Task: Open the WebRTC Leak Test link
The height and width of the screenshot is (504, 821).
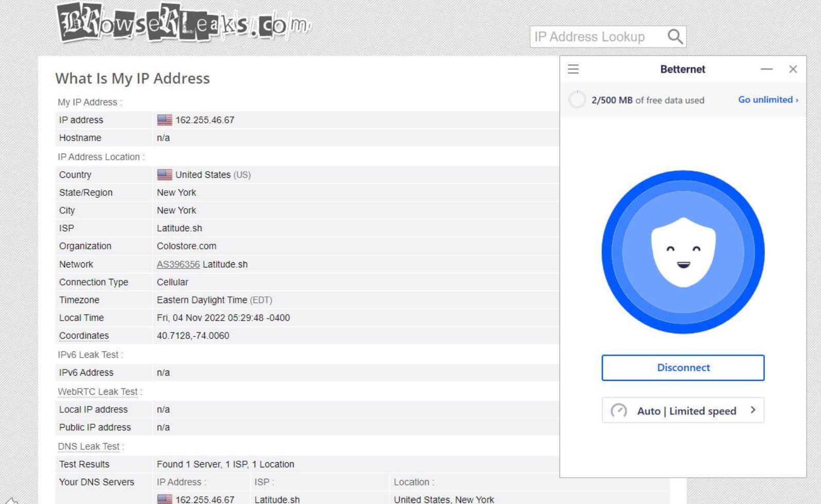Action: (97, 392)
